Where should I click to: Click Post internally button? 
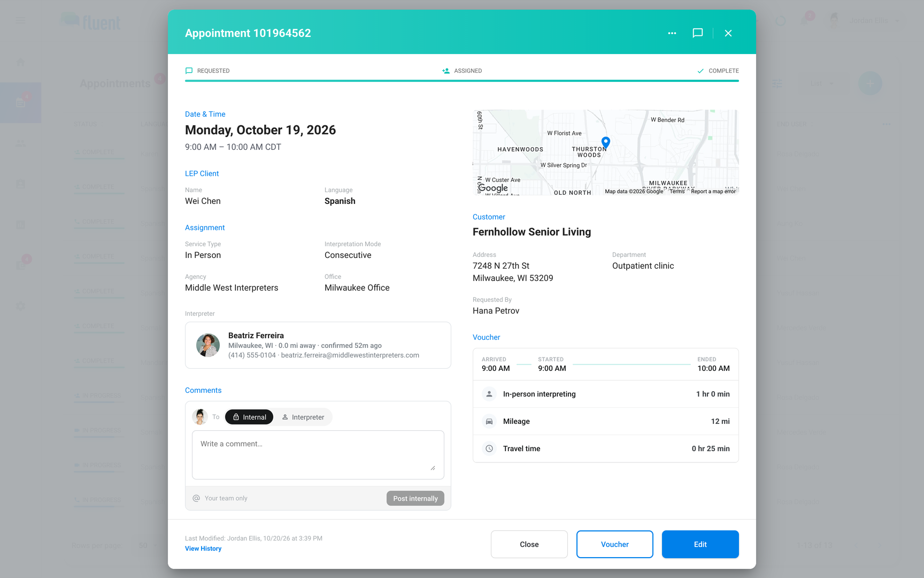415,498
